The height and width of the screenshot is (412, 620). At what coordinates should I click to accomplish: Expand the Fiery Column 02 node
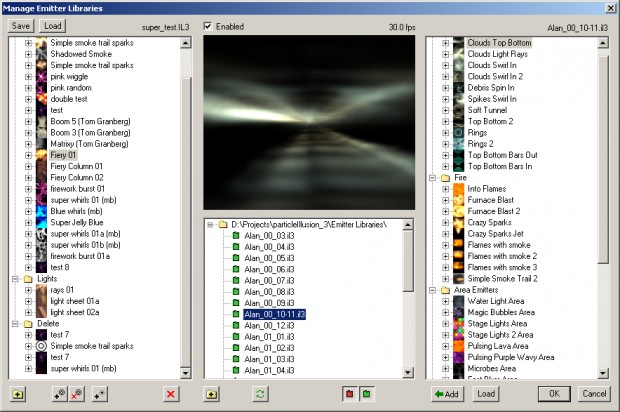coord(28,178)
